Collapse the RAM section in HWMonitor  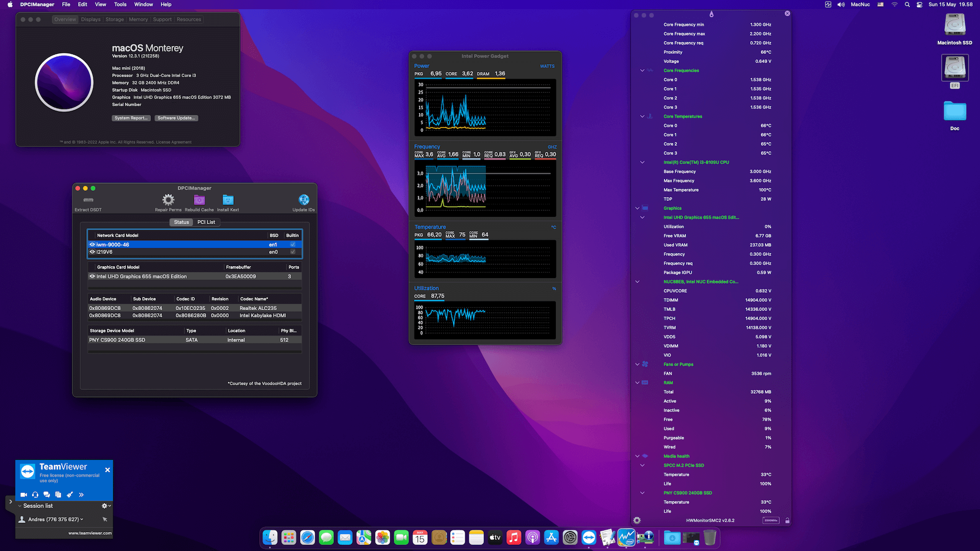point(637,383)
